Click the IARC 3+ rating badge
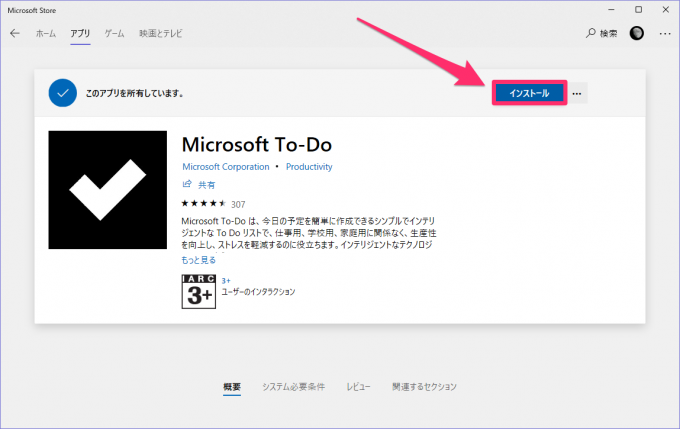680x429 pixels. (x=199, y=291)
